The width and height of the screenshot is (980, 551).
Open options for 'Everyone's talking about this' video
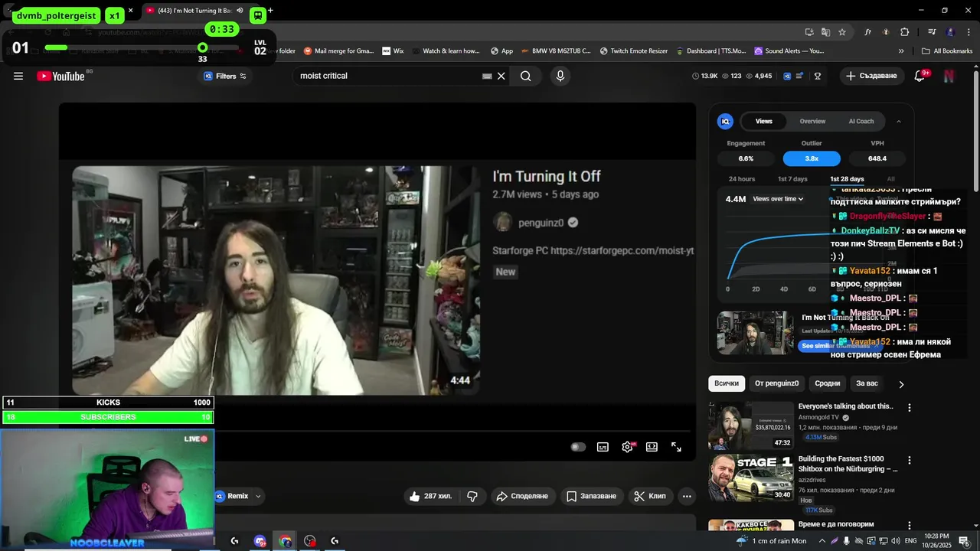click(910, 408)
